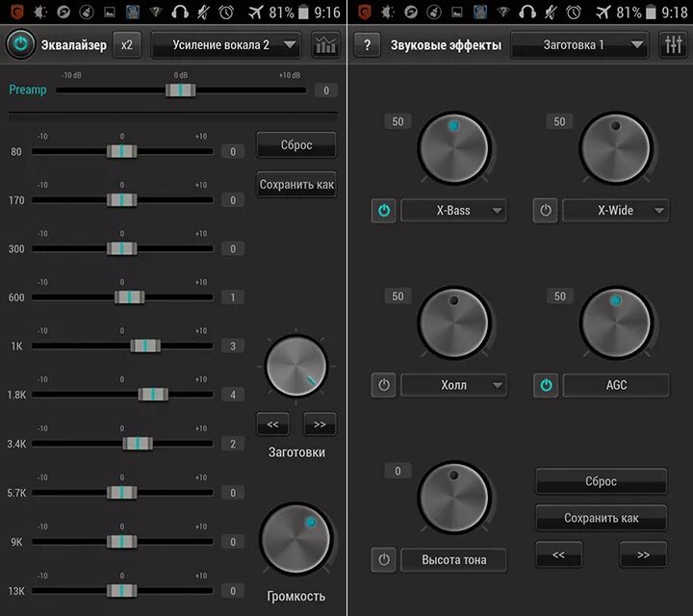Toggle the AGC power button
The height and width of the screenshot is (616, 693).
(x=546, y=385)
